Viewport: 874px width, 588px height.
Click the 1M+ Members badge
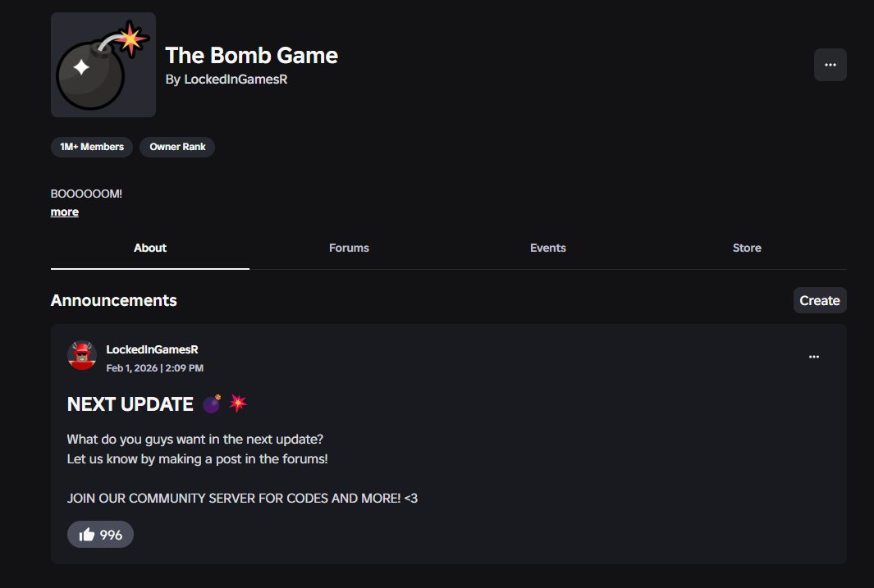92,147
